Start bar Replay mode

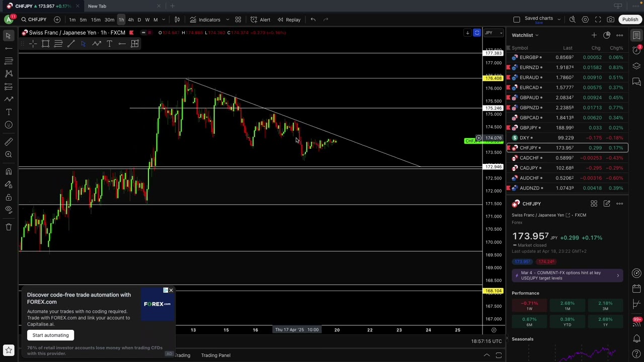tap(288, 20)
